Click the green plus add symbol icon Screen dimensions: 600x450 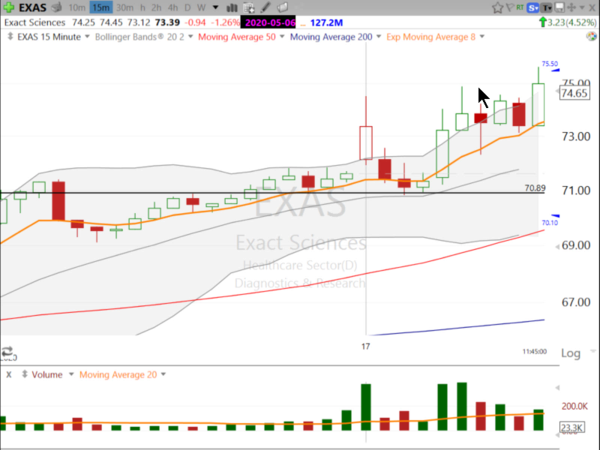tap(9, 7)
